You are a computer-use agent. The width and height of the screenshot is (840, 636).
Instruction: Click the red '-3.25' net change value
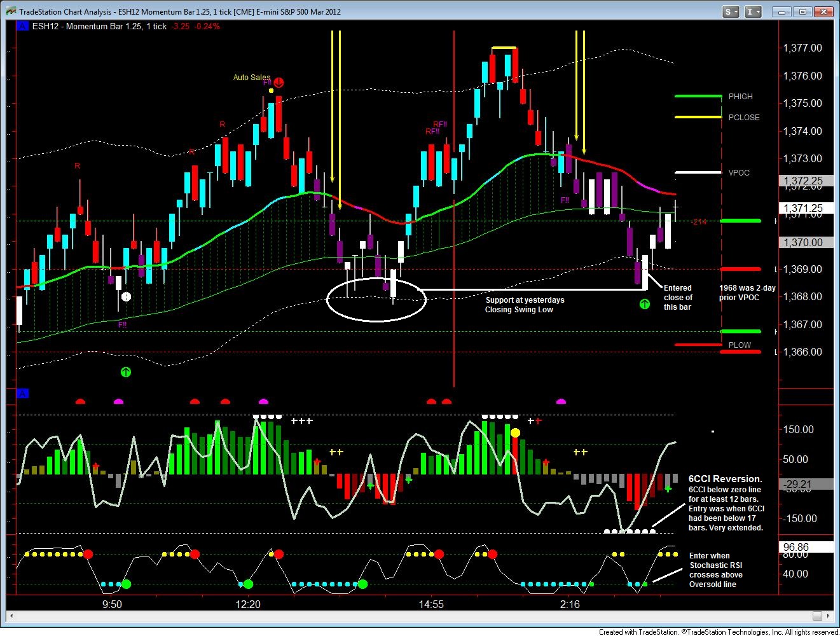point(182,26)
